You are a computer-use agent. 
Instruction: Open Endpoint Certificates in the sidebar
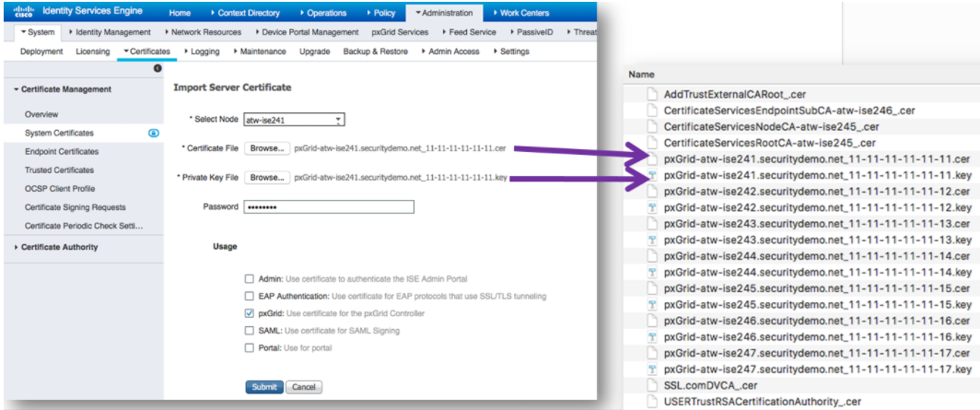(x=61, y=151)
